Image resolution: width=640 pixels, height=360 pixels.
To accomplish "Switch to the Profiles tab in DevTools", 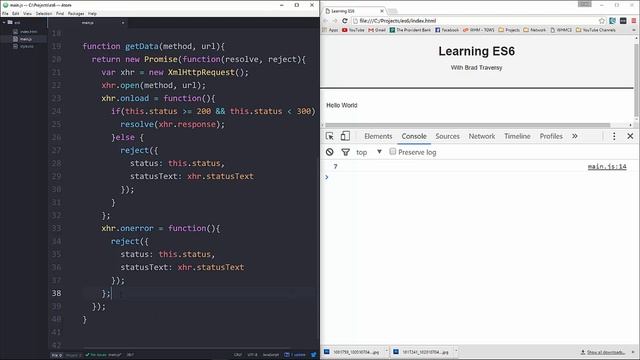I will [x=551, y=136].
